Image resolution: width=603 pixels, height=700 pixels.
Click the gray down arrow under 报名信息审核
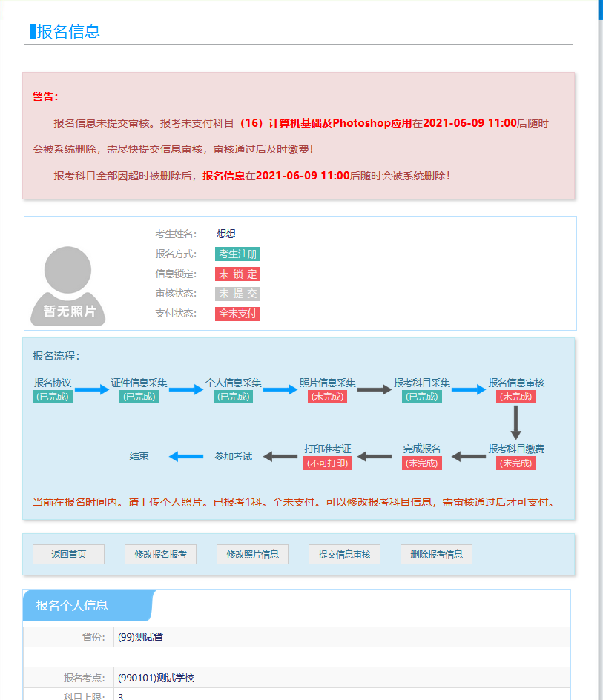click(x=516, y=423)
